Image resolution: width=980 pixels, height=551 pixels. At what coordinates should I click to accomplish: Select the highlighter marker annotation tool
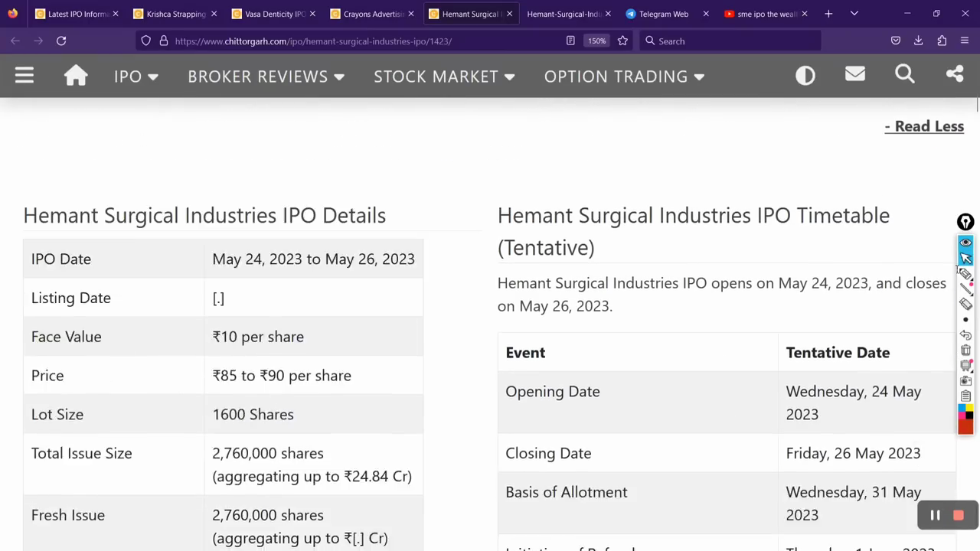coord(965,273)
